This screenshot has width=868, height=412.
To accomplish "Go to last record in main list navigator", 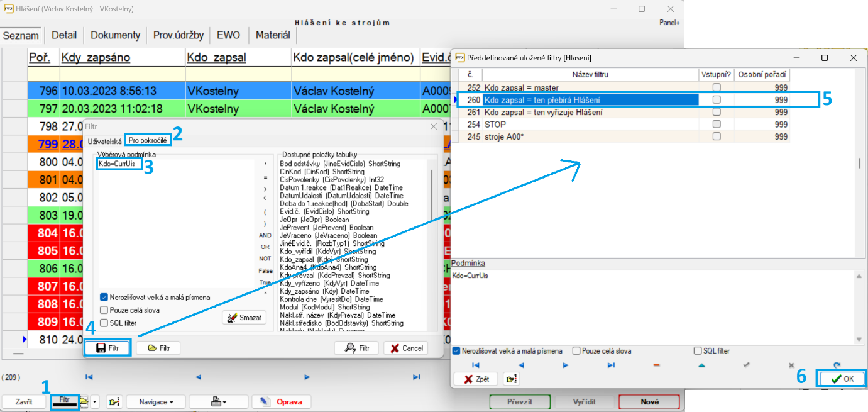I will (416, 377).
